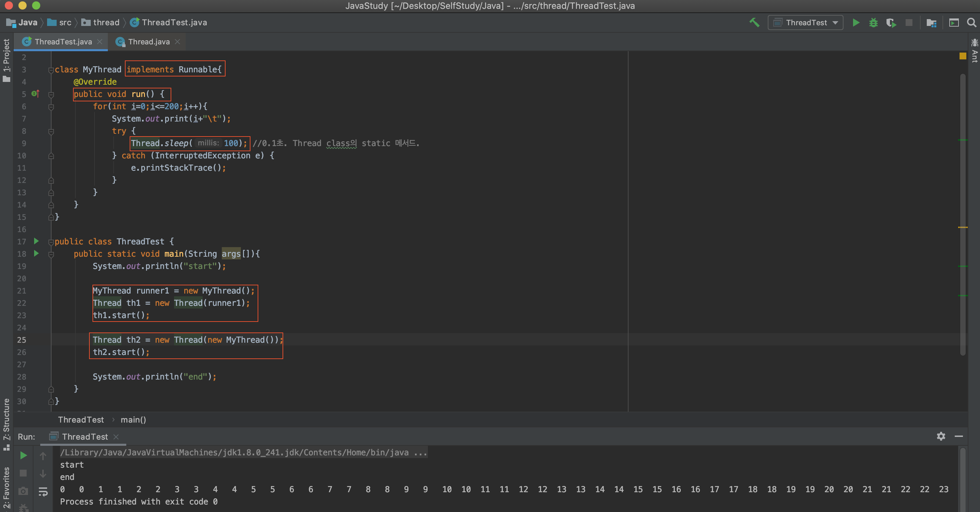Open Run panel settings gear
980x512 pixels.
click(x=941, y=436)
